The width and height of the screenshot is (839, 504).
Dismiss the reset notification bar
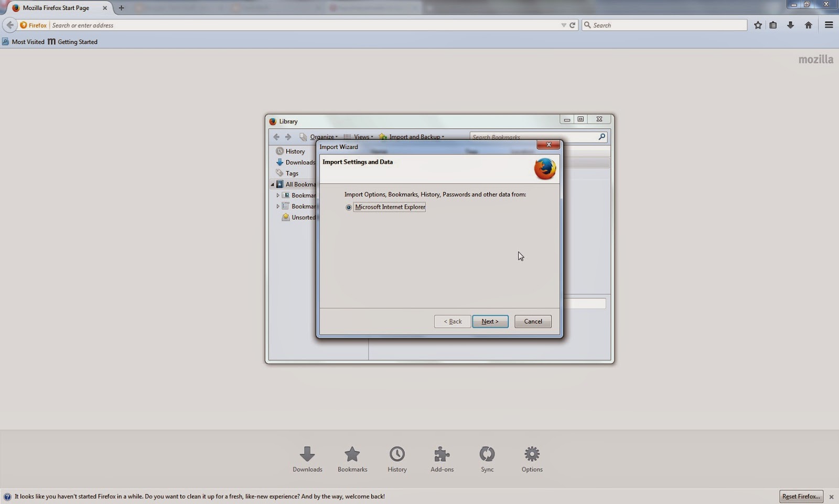[831, 497]
